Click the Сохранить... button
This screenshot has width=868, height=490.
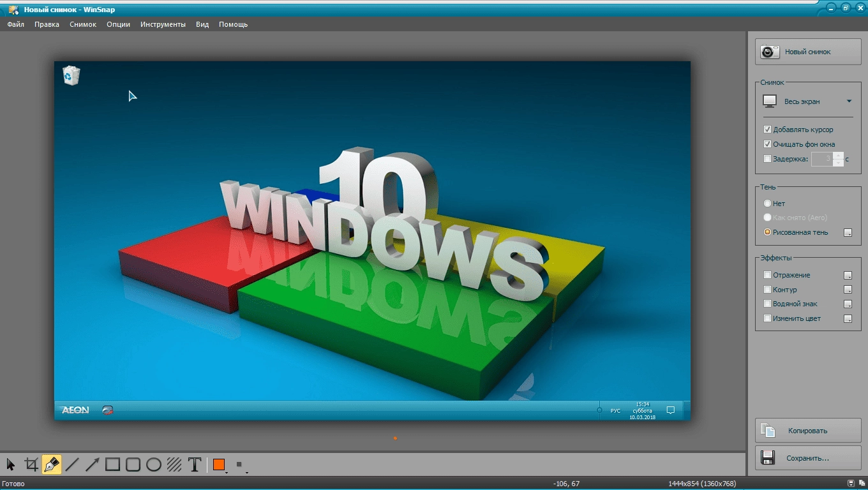point(808,458)
